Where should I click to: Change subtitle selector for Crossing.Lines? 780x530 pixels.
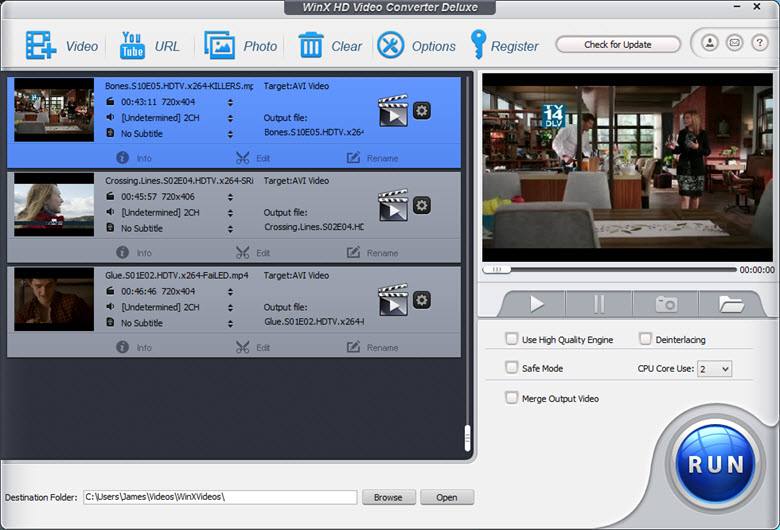(x=230, y=229)
